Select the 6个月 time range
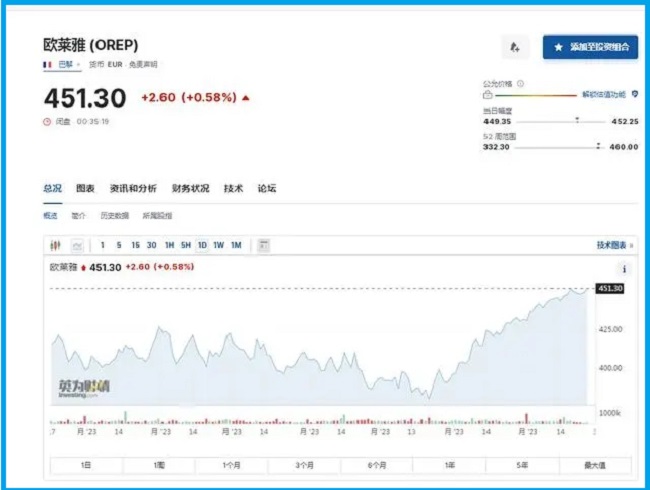 click(x=377, y=465)
